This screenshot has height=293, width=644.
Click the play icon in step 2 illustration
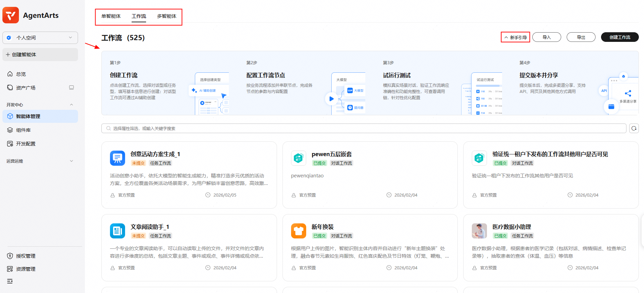[331, 99]
